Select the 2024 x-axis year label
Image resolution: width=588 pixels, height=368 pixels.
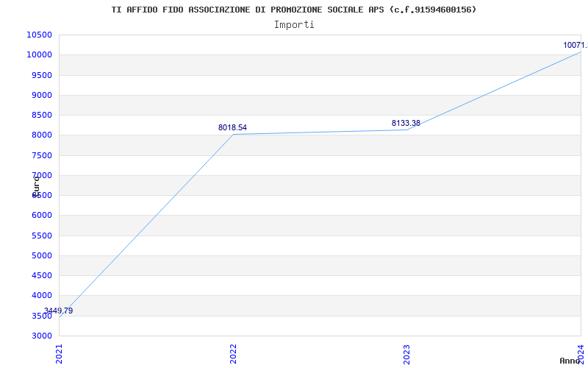coord(580,353)
